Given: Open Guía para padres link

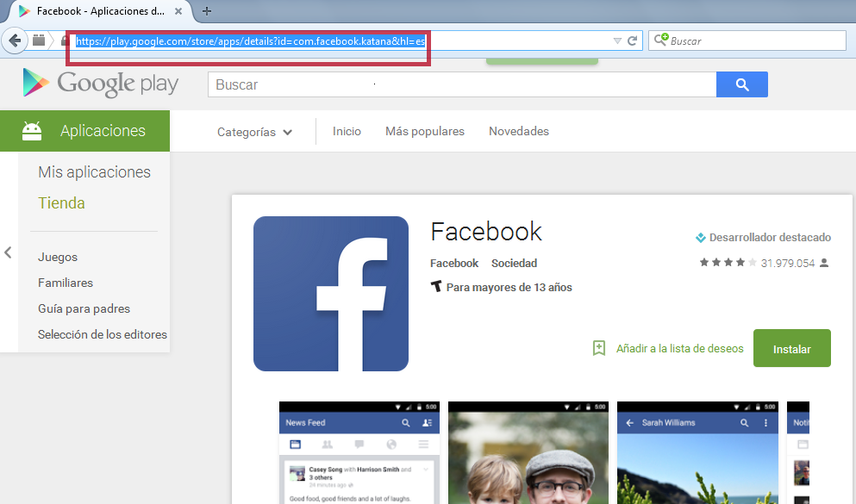Looking at the screenshot, I should coord(84,308).
